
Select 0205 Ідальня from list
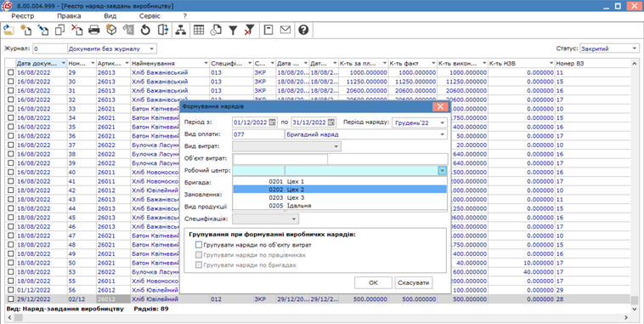(340, 206)
